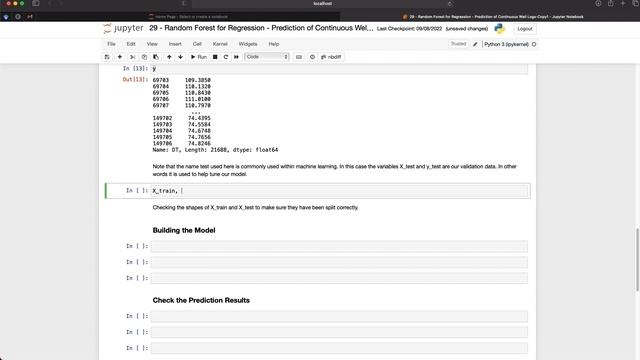
Task: Open the Kernel menu
Action: tap(220, 44)
